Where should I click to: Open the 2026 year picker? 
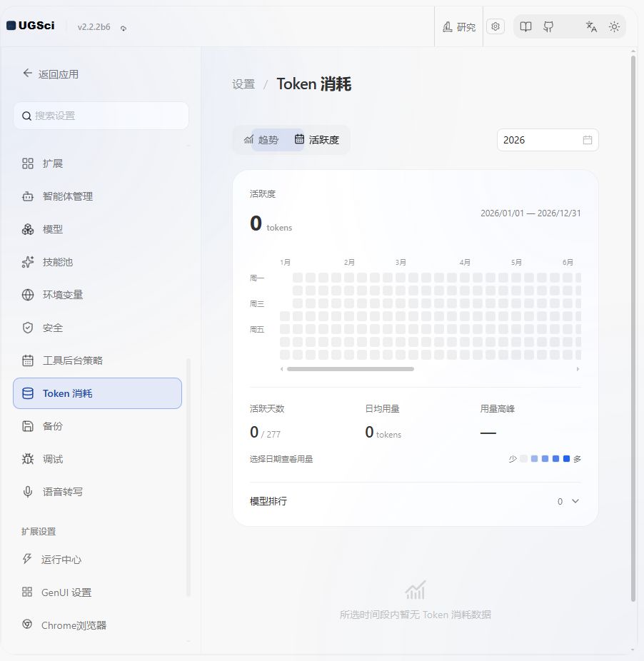tap(548, 140)
